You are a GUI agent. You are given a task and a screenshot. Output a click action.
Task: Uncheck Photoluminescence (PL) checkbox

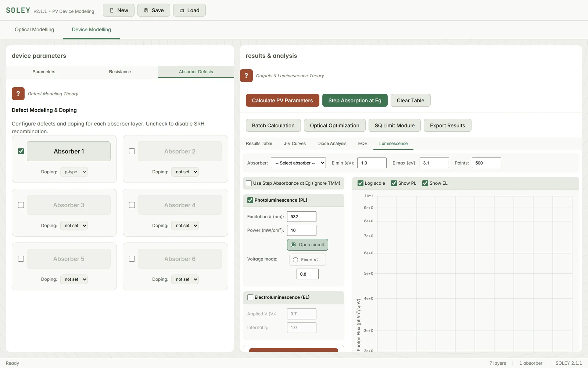coord(250,200)
